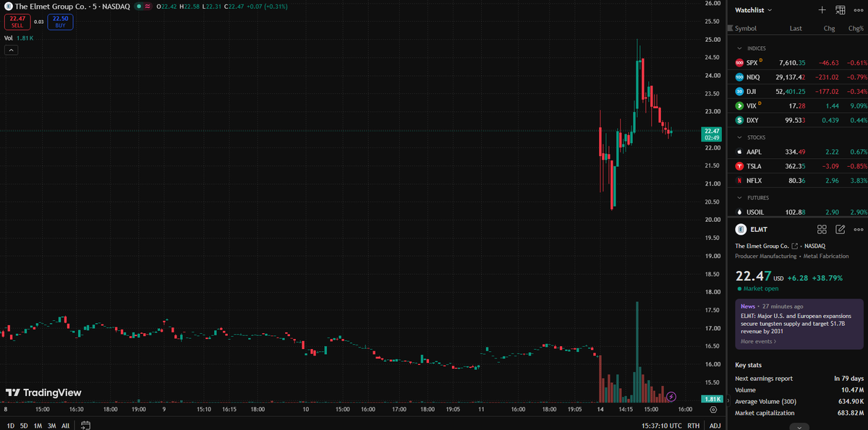Click the Netflix logo icon
Screen dimensions: 868x430
[x=739, y=180]
